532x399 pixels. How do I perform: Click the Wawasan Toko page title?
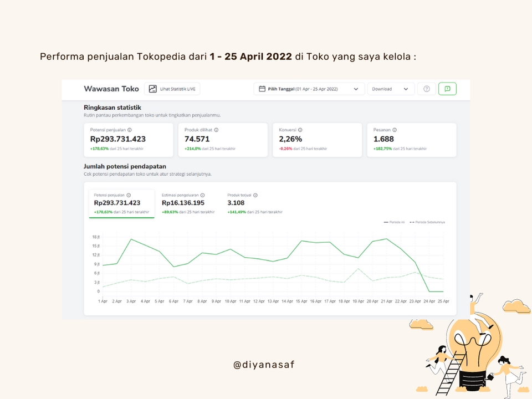click(x=111, y=89)
